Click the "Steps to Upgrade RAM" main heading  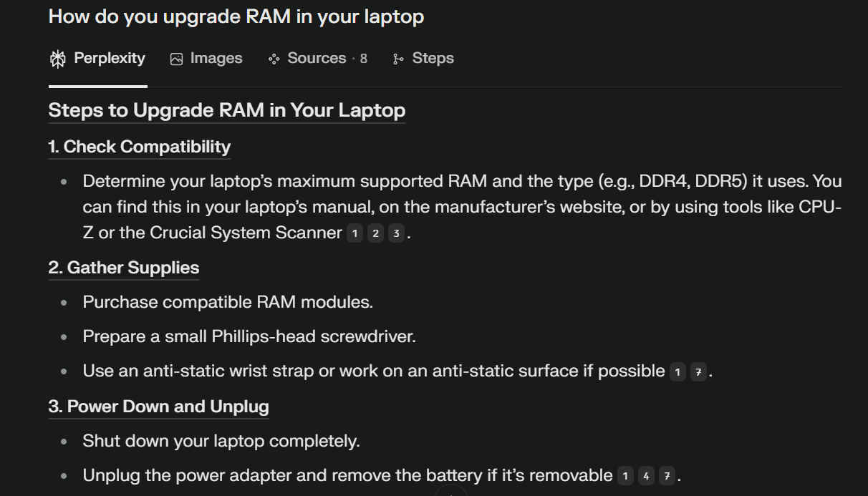click(226, 110)
